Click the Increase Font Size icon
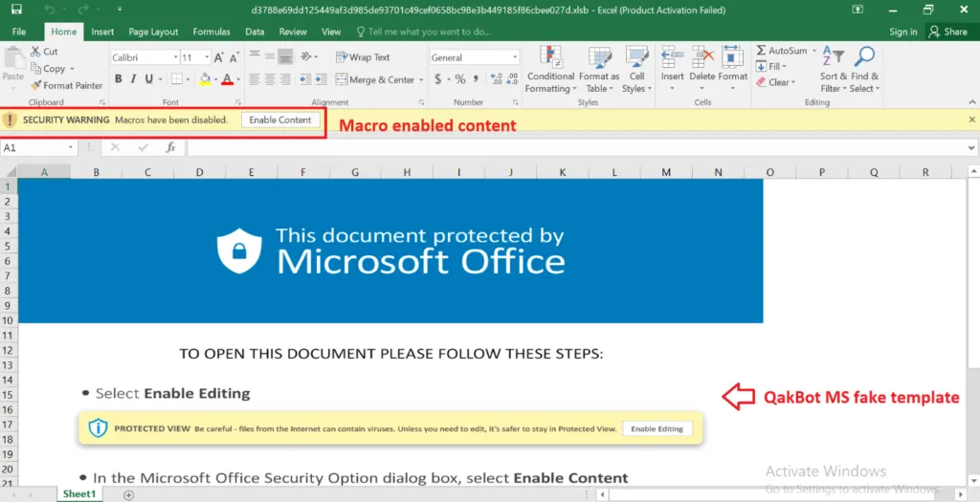 219,57
